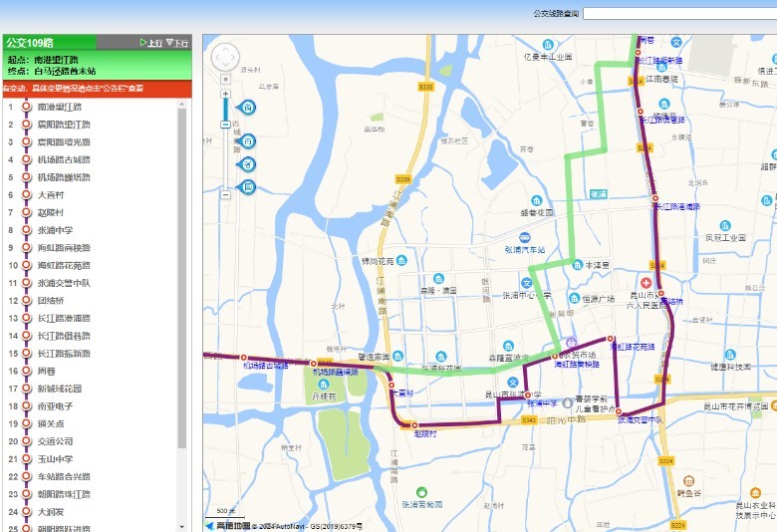Screen dimensions: 777x532
Task: Click the red notice banner about 公告栏
Action: (98, 89)
